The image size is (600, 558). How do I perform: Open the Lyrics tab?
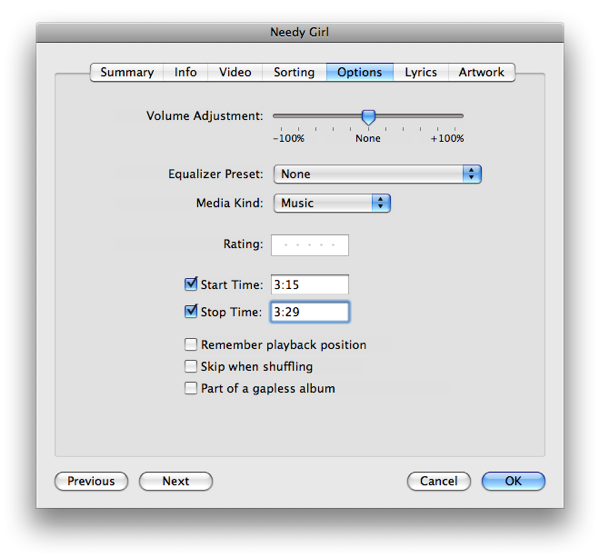(420, 72)
